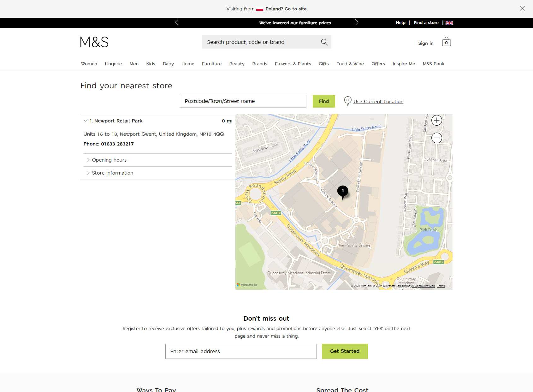Open the Brands menu
Image resolution: width=533 pixels, height=392 pixels.
(x=260, y=64)
